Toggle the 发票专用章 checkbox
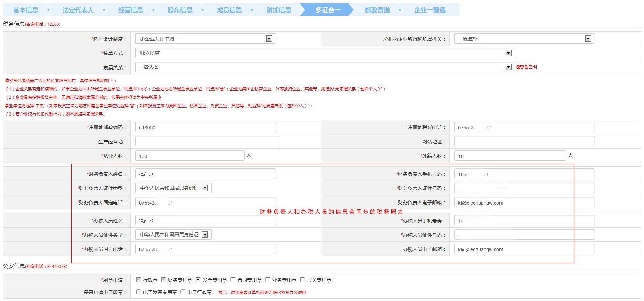Screen dimensions: 644x301 pyautogui.click(x=198, y=279)
